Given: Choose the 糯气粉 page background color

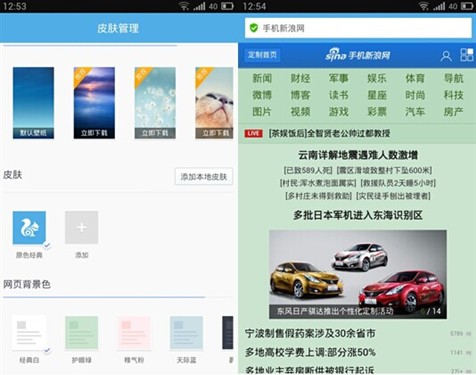Looking at the screenshot, I should [134, 333].
